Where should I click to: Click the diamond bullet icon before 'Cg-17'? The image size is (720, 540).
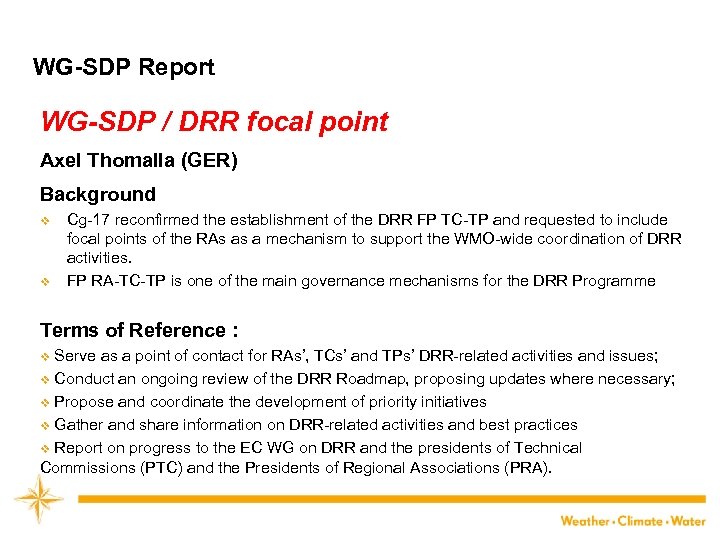45,221
